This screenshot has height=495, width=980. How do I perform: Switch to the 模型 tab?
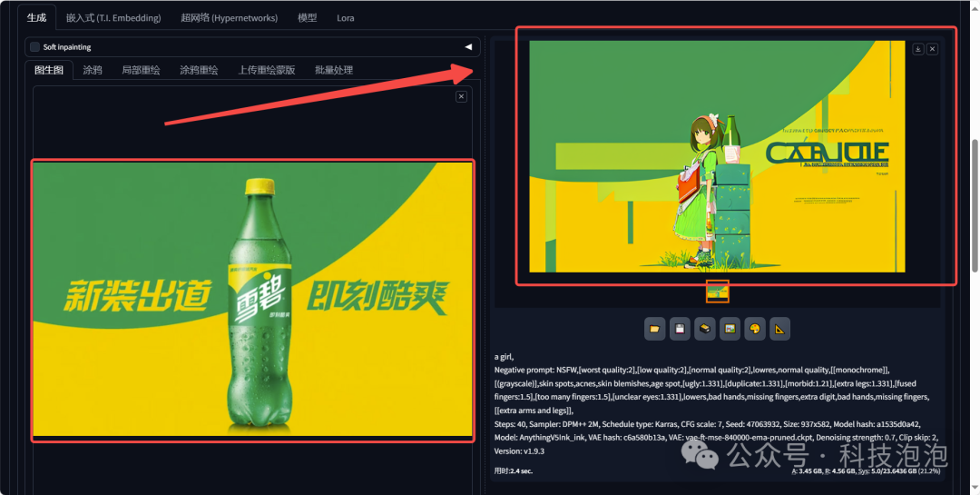pyautogui.click(x=307, y=17)
